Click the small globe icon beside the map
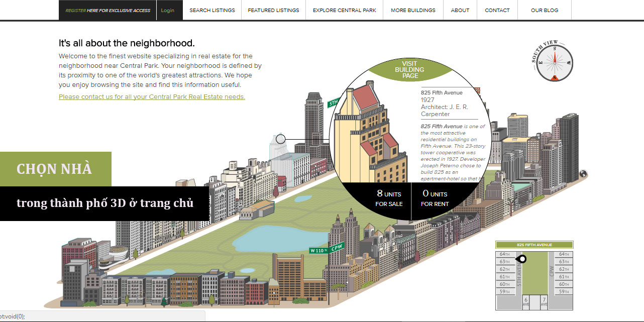The height and width of the screenshot is (322, 644). tap(583, 174)
